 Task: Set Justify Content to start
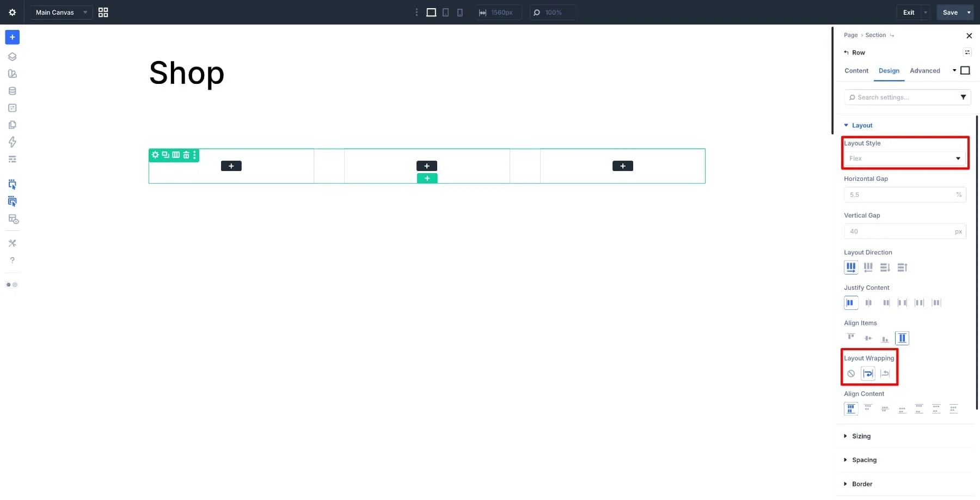(x=851, y=303)
